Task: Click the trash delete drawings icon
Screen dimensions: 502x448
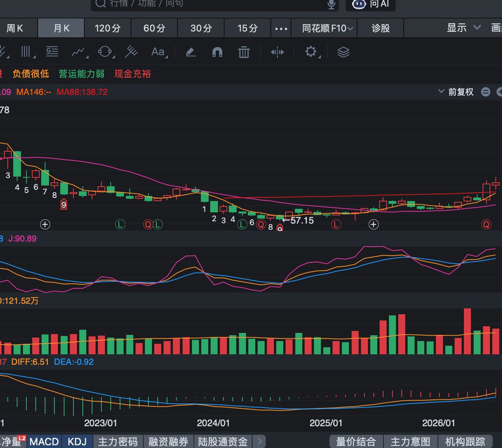Action: 244,52
